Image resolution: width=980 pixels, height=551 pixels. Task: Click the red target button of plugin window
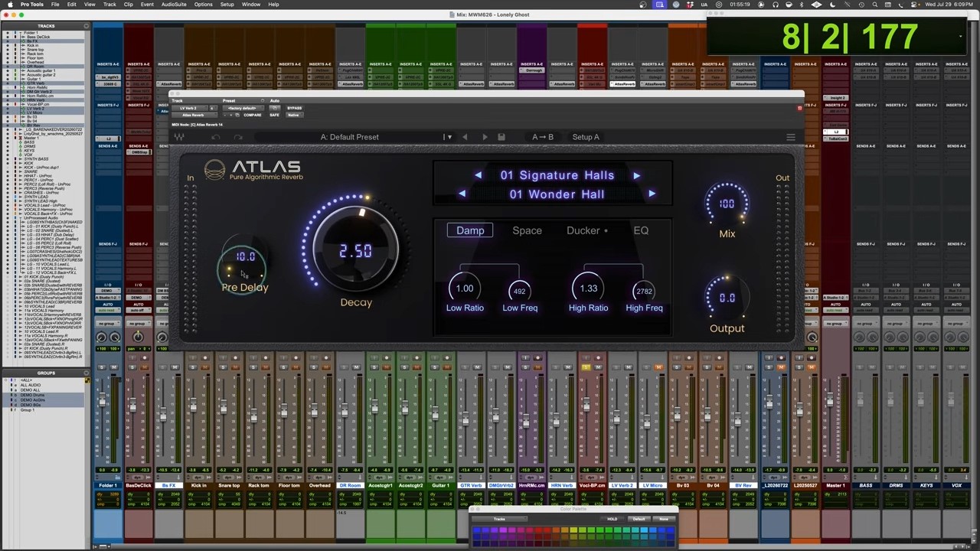[x=799, y=108]
